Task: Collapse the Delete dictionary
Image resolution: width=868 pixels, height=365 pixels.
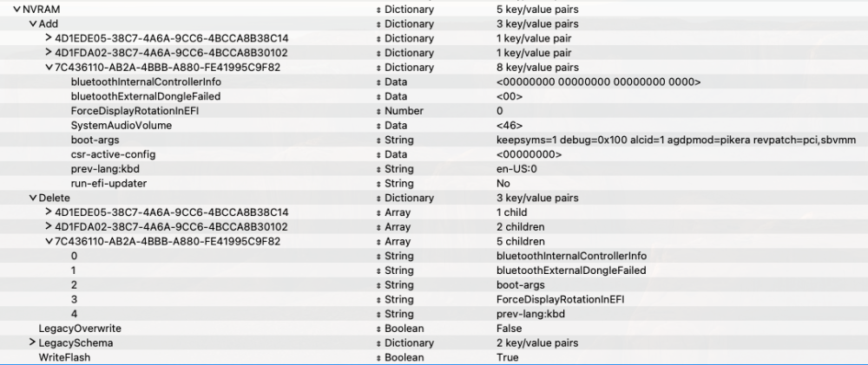Action: coord(33,198)
